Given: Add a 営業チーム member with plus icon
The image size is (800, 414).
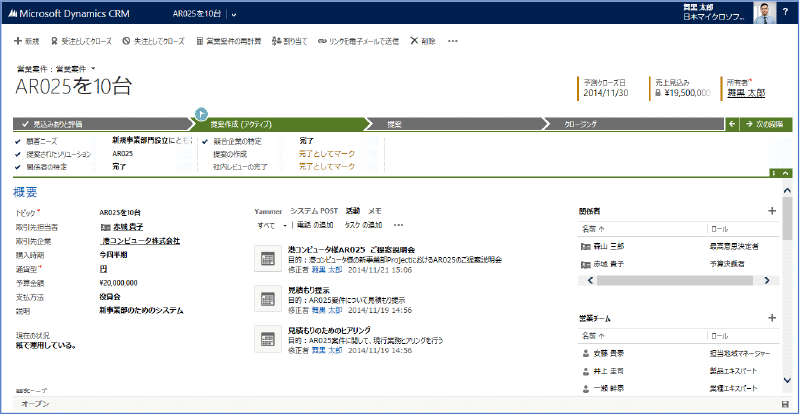Looking at the screenshot, I should [771, 318].
